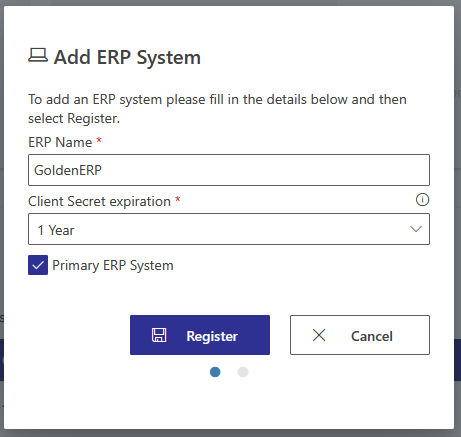Switch to the second gray page dot

(x=243, y=372)
